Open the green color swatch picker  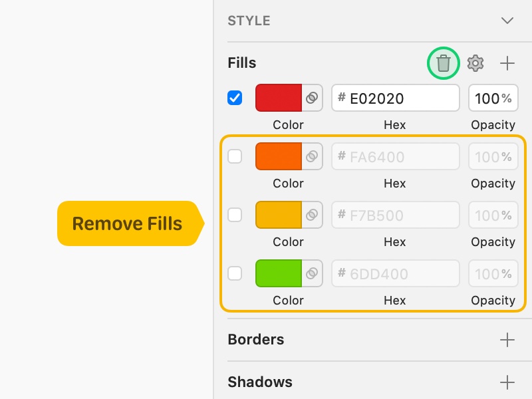279,273
